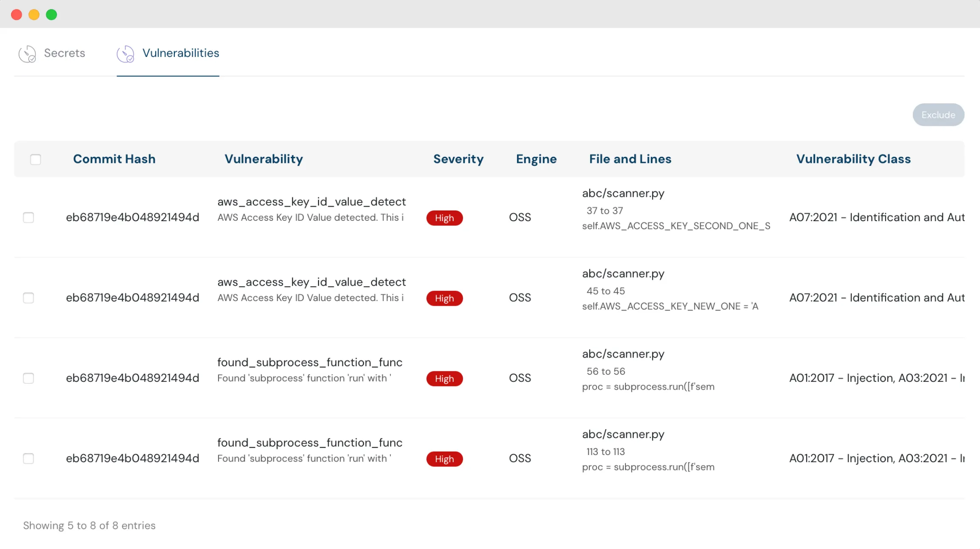980x549 pixels.
Task: Click the Vulnerabilities shield icon
Action: click(x=126, y=54)
